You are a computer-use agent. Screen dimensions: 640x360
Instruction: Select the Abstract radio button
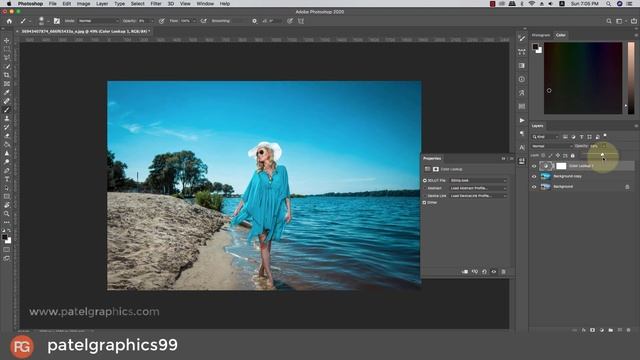[x=424, y=188]
